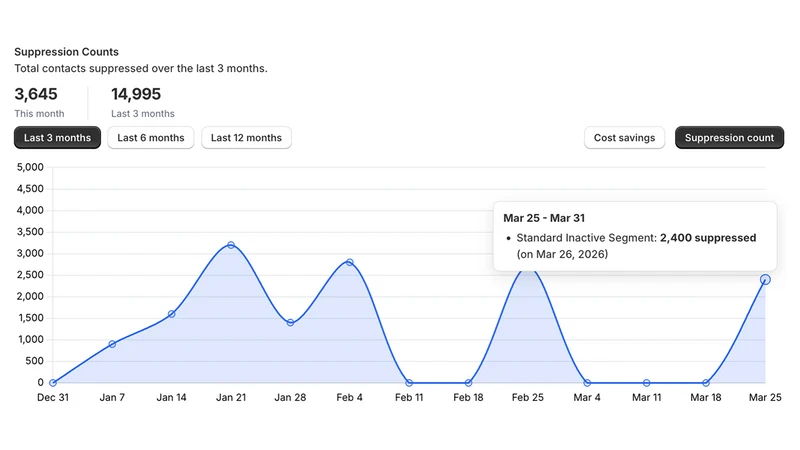Click the 'Mar 25 - Mar 31' tooltip title
This screenshot has width=800, height=450.
pyautogui.click(x=544, y=218)
